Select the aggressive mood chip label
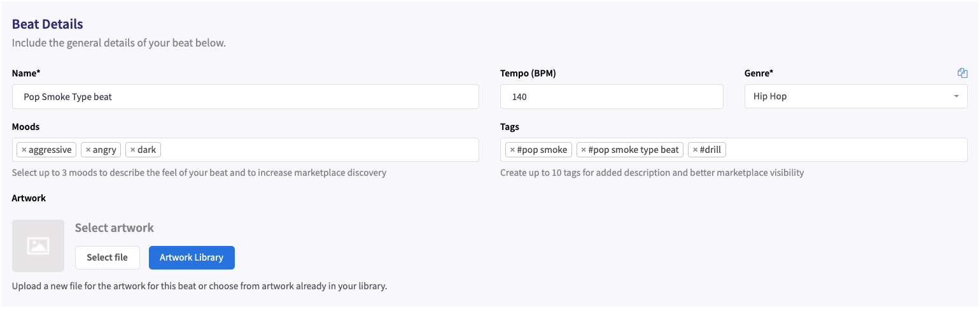The height and width of the screenshot is (309, 980). [x=50, y=150]
